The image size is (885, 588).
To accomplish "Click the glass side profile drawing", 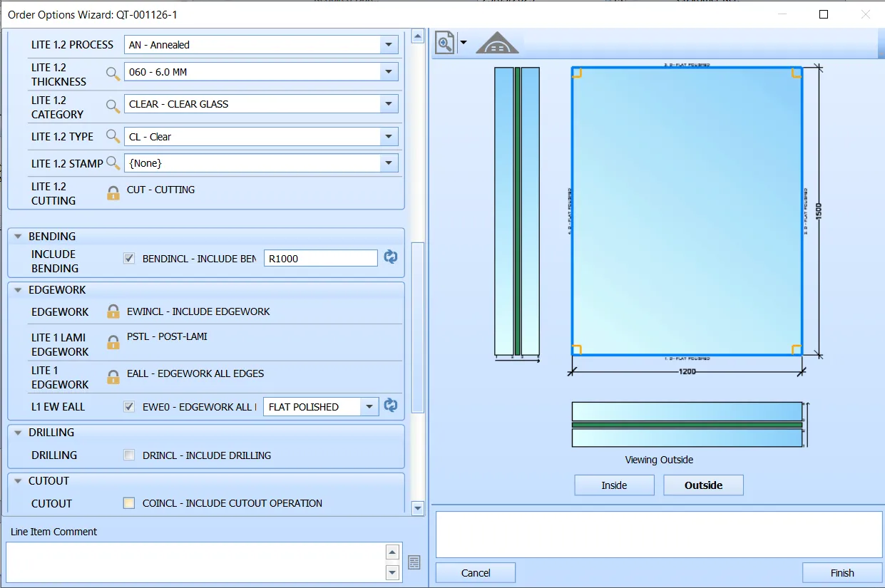I will click(517, 211).
